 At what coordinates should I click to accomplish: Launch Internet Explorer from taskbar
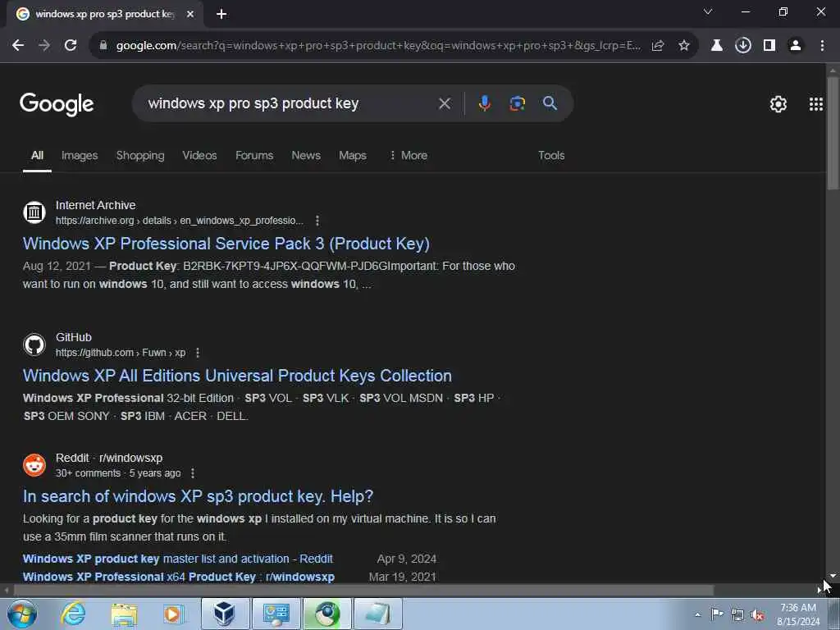[73, 614]
